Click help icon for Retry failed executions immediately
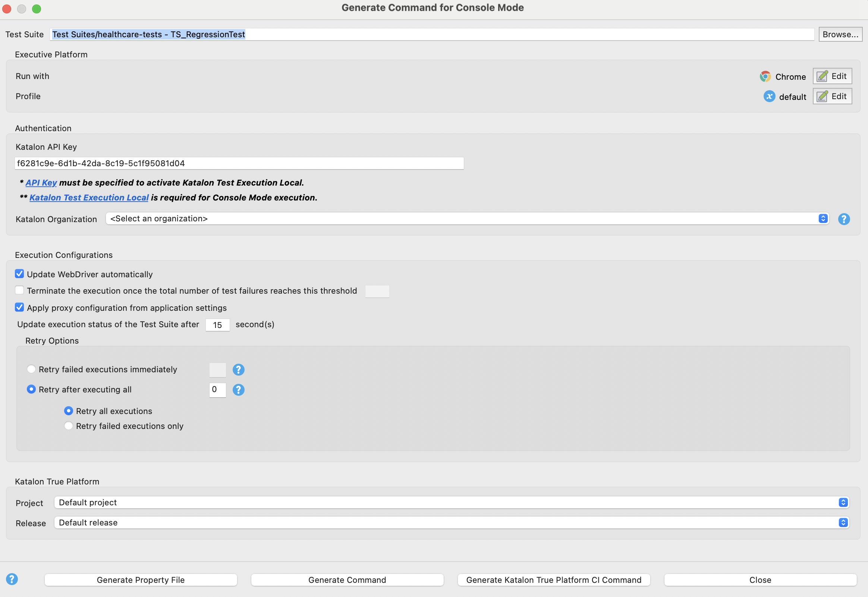This screenshot has width=868, height=597. point(238,370)
